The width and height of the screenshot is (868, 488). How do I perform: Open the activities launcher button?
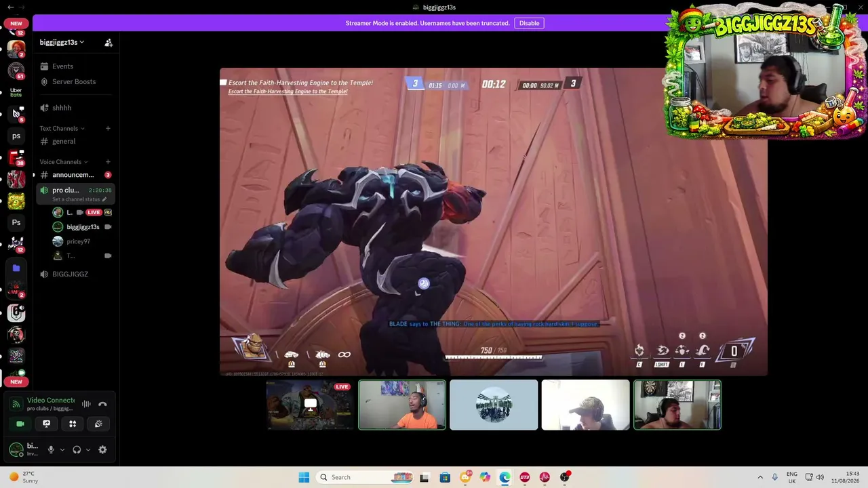coord(73,424)
